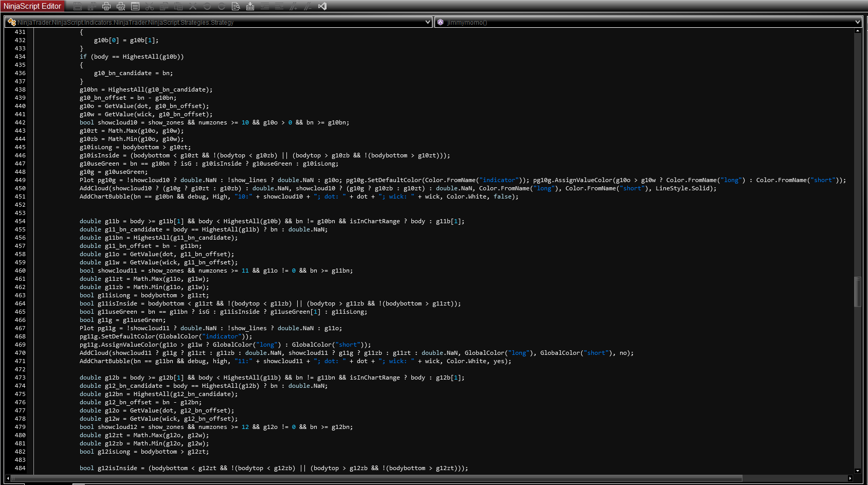Click the Redo toolbar icon
This screenshot has width=868, height=485.
coord(222,6)
